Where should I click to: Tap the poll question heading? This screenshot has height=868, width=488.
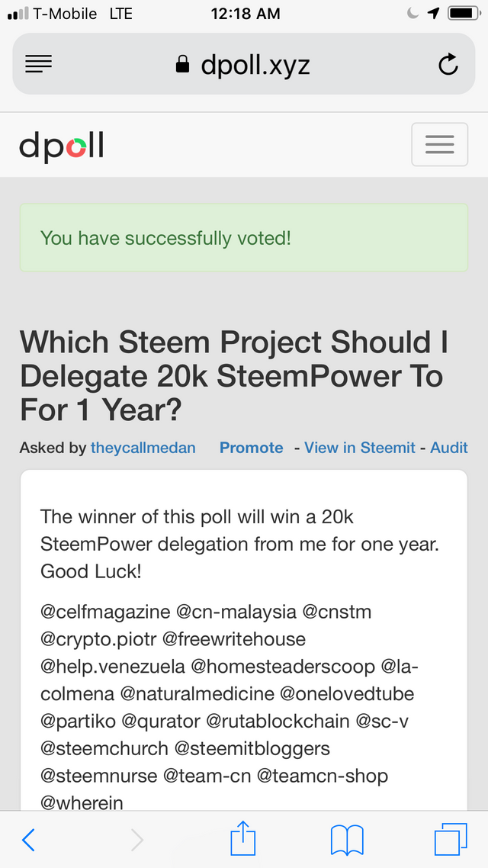tap(235, 377)
